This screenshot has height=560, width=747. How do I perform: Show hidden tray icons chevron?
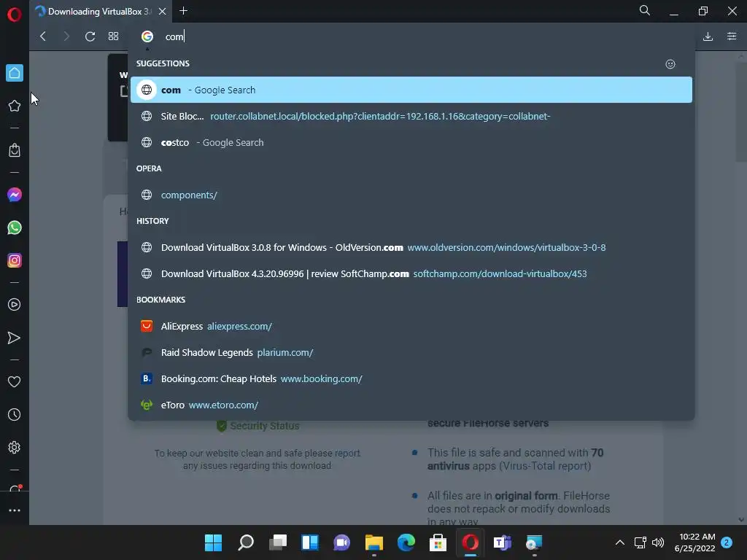620,542
